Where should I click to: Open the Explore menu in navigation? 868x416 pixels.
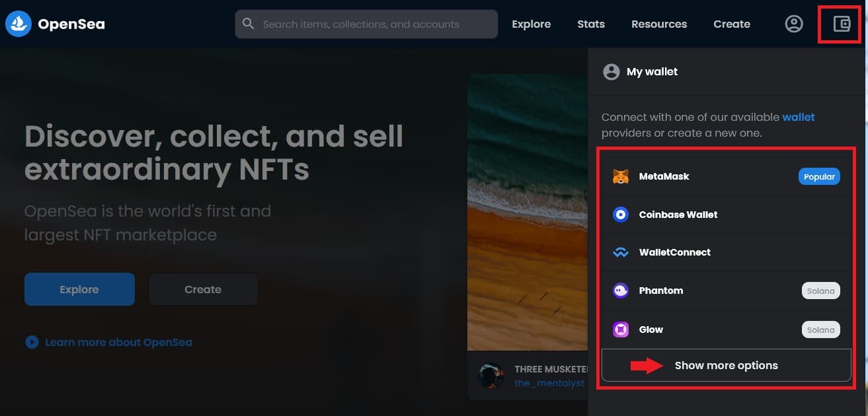pos(532,24)
